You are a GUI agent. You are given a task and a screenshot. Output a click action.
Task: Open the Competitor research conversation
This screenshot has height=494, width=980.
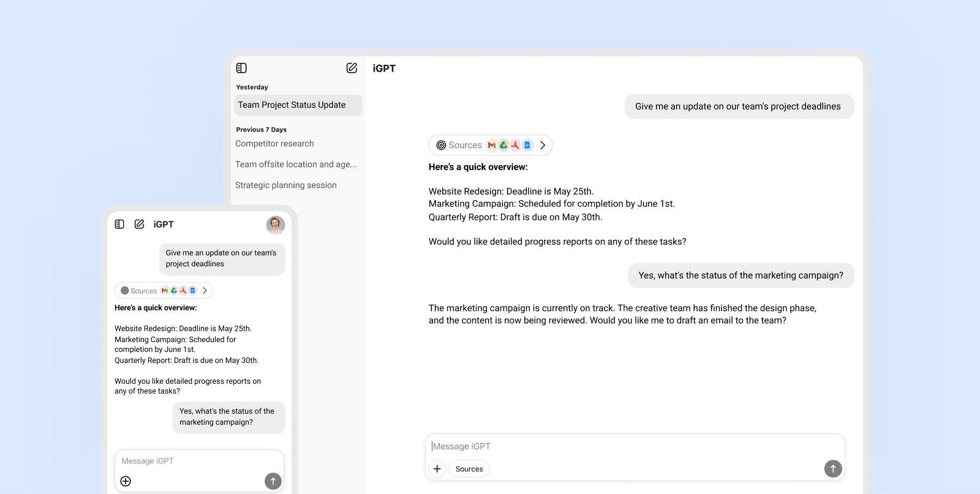point(274,144)
